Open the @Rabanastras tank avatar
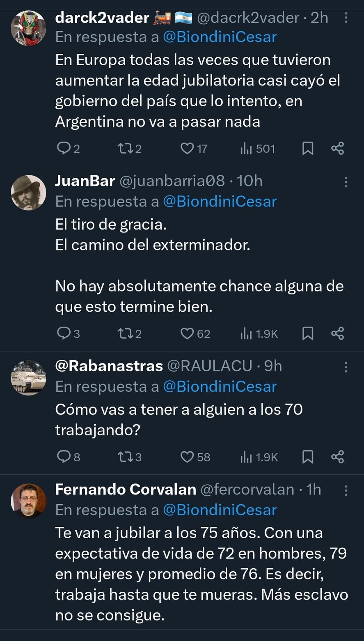 tap(28, 378)
